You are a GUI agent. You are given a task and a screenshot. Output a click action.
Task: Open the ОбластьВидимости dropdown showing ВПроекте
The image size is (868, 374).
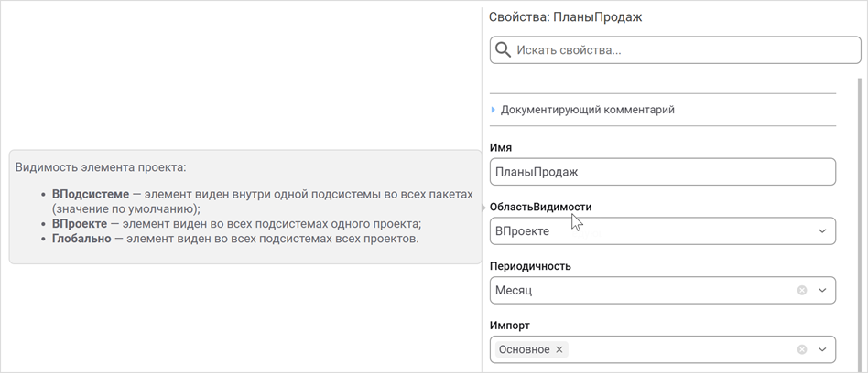pyautogui.click(x=663, y=231)
